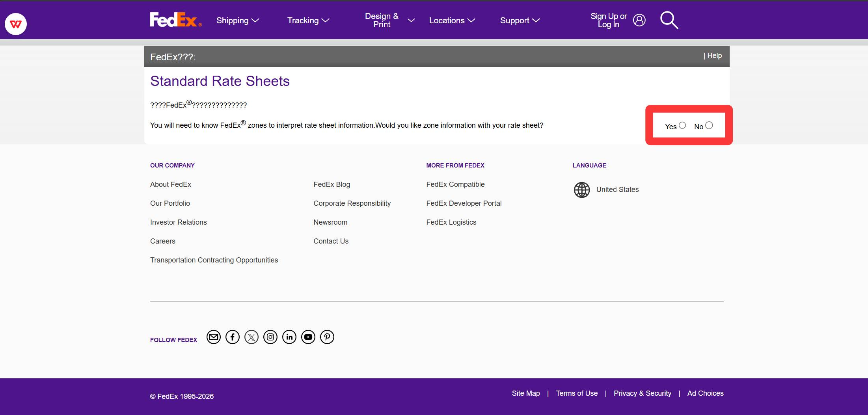Expand the Design & Print menu
Screen dimensions: 868x415
pos(389,20)
